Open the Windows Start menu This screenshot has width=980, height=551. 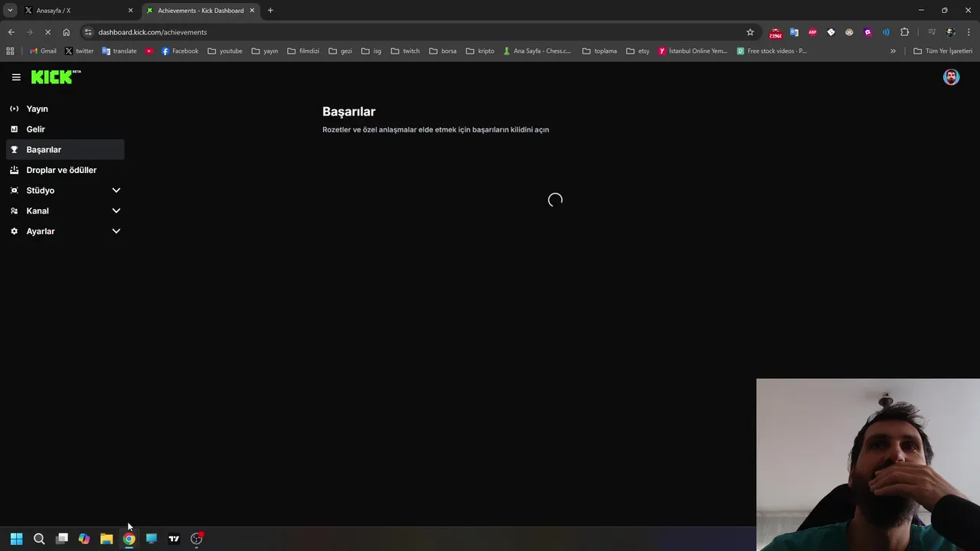tap(16, 539)
